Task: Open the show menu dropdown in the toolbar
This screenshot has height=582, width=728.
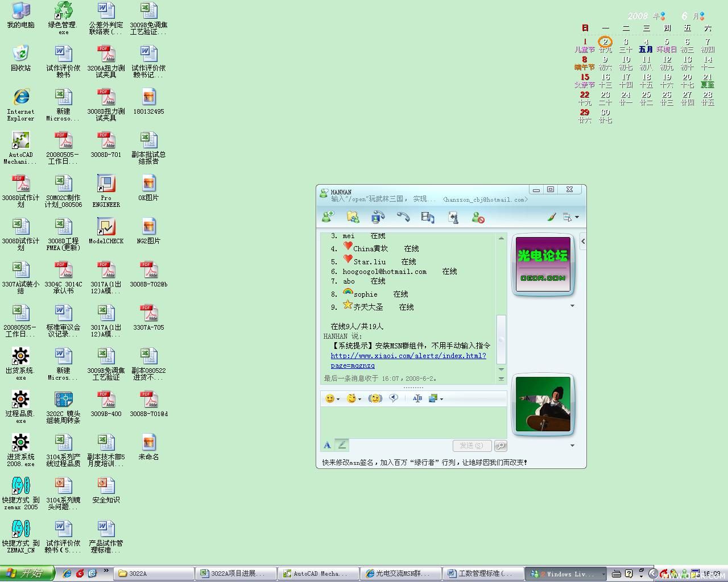Action: click(x=570, y=217)
